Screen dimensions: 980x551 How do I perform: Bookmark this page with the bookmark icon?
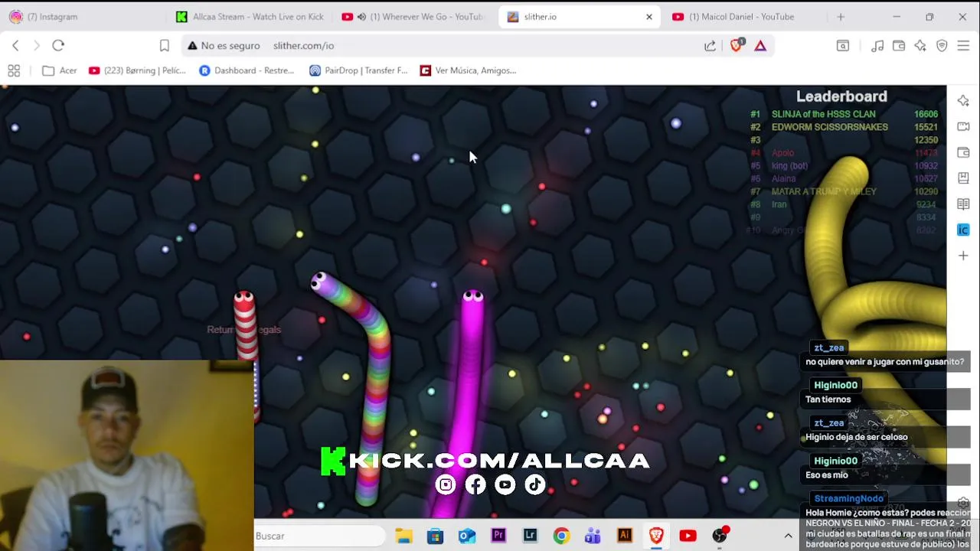(164, 46)
